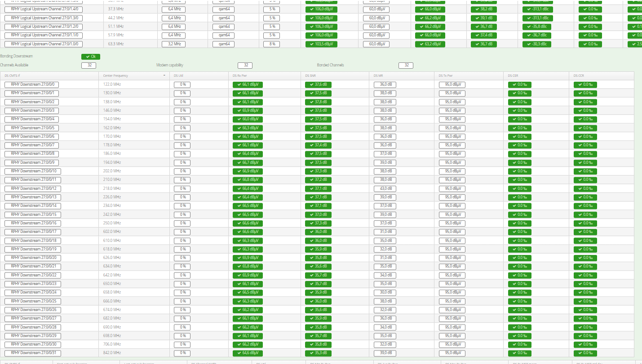The image size is (642, 364).
Task: Click the DS CCR column header
Action: point(579,76)
